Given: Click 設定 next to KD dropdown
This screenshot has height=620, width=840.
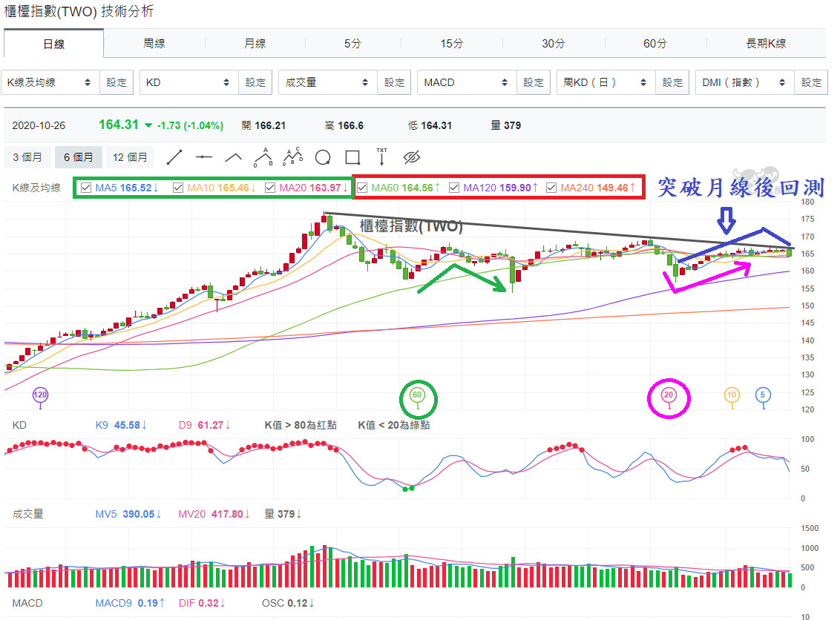Looking at the screenshot, I should tap(255, 82).
